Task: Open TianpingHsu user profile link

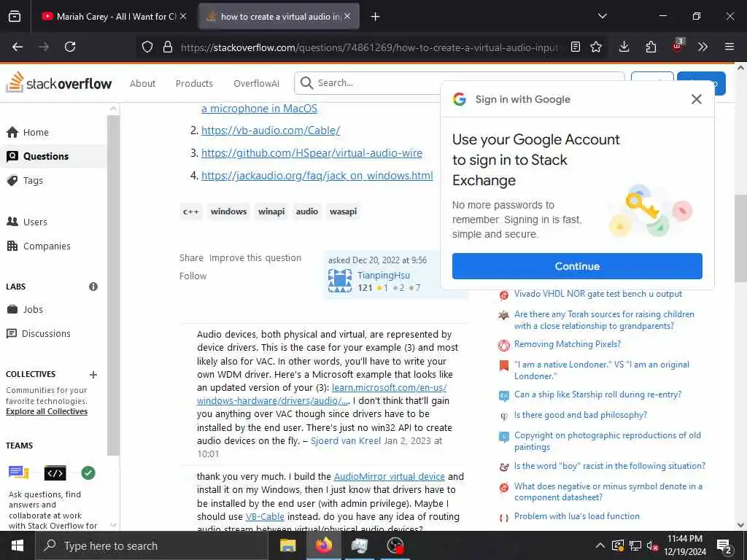Action: point(384,275)
